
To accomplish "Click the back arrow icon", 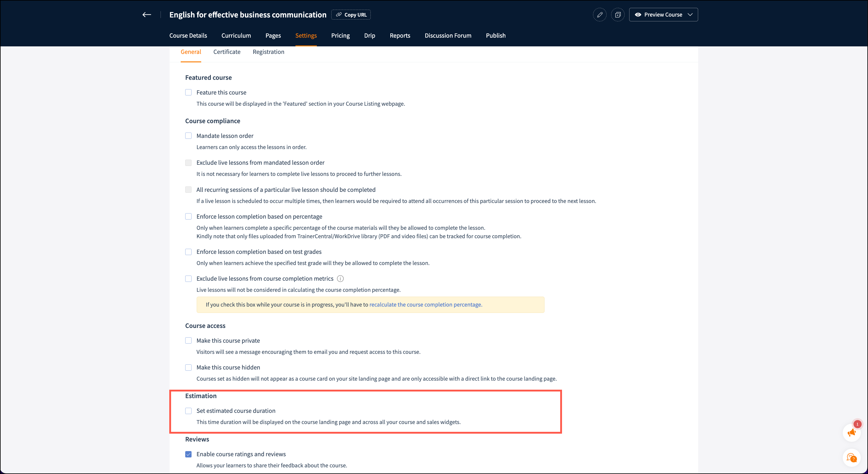I will (x=147, y=14).
